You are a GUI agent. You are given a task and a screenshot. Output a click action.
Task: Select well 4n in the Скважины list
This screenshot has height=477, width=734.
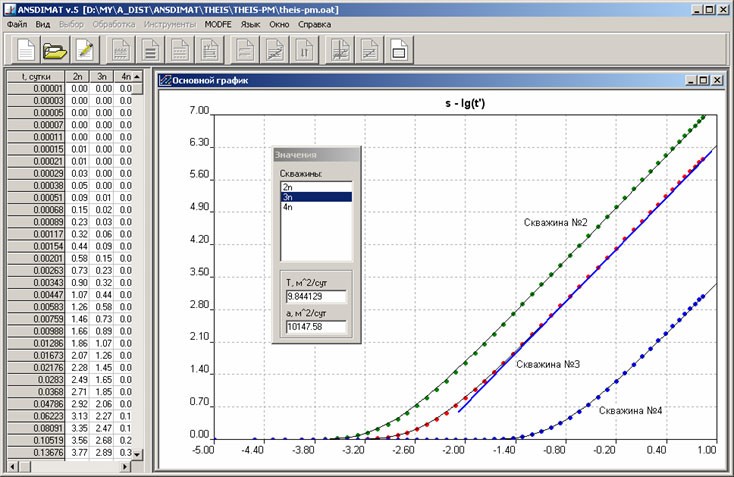315,207
